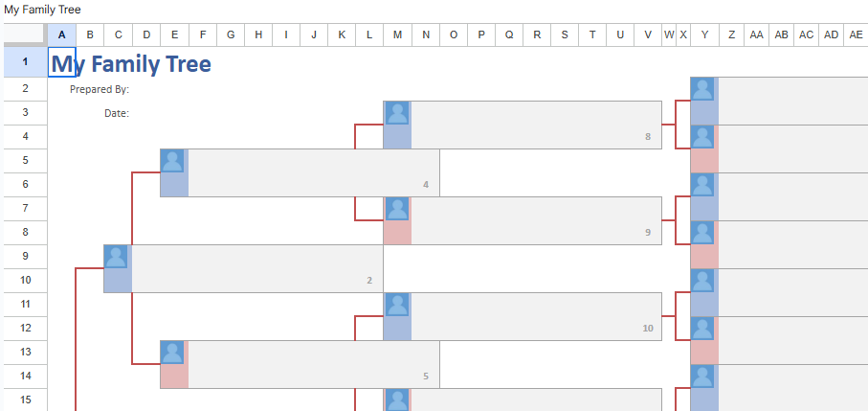Screen dimensions: 868x411
Task: Select row 9 header
Action: click(25, 256)
